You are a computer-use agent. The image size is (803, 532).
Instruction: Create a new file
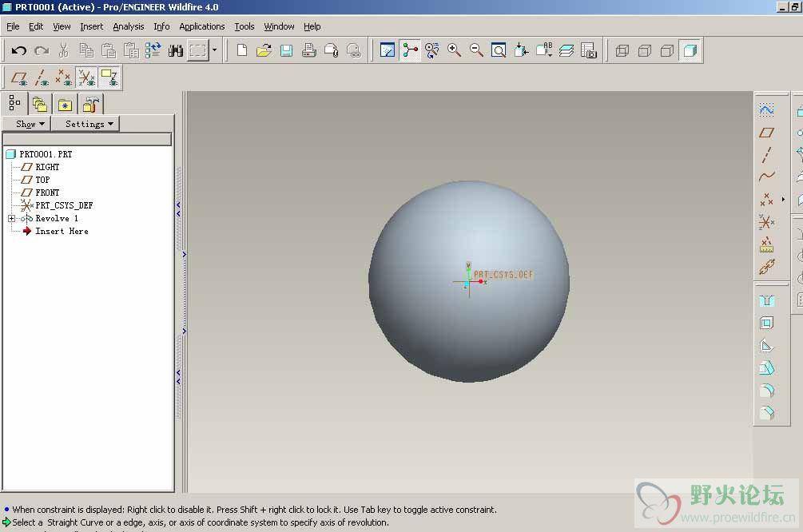click(242, 50)
